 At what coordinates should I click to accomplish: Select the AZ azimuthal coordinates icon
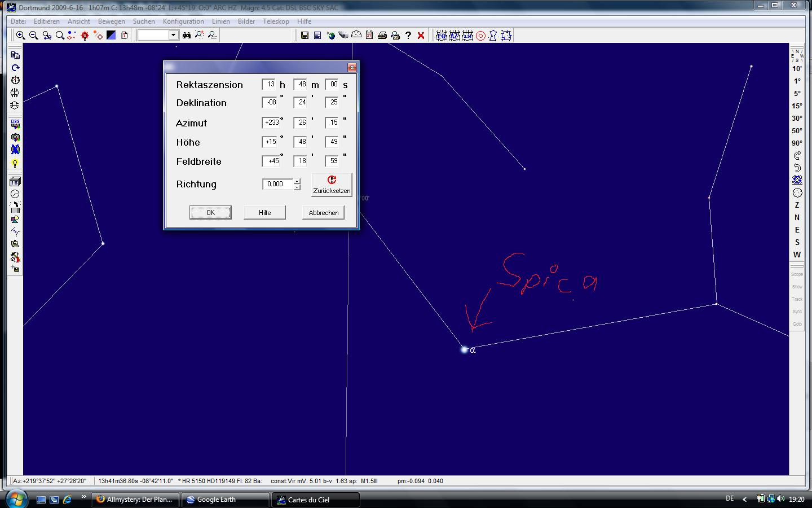[x=454, y=36]
